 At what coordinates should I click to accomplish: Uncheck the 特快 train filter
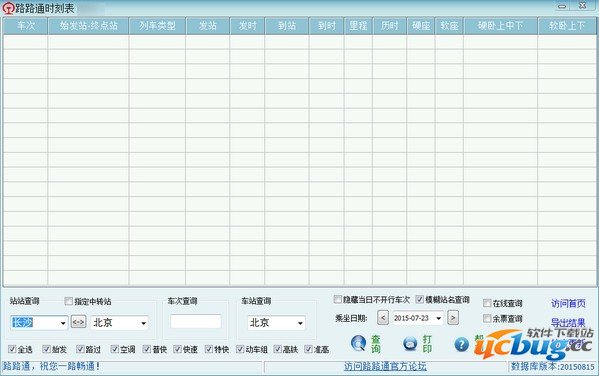[209, 349]
